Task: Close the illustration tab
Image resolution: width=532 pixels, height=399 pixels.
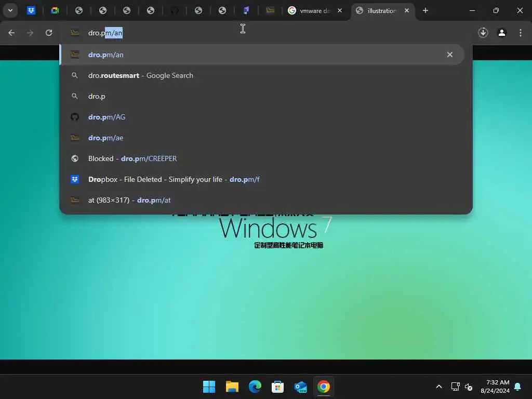Action: click(407, 10)
